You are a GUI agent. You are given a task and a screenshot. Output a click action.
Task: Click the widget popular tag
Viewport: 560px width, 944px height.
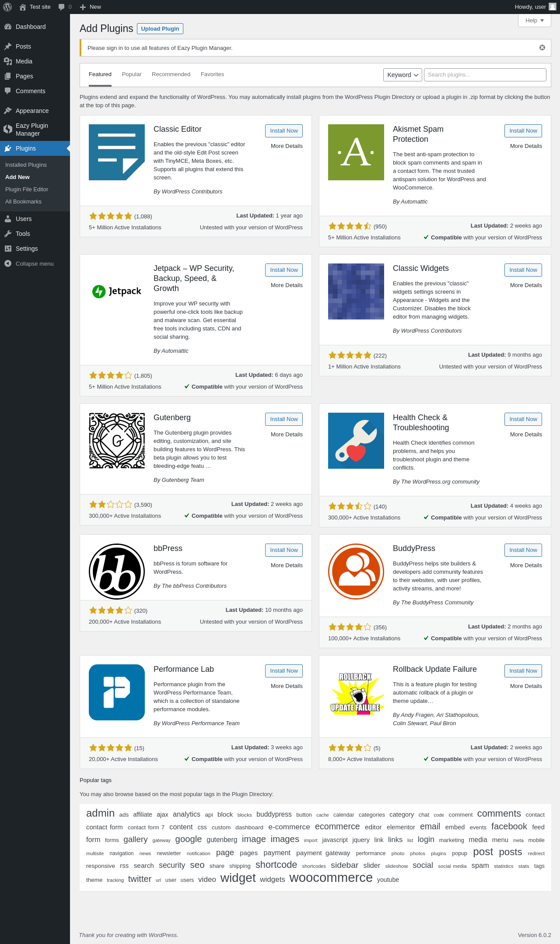[x=238, y=878]
